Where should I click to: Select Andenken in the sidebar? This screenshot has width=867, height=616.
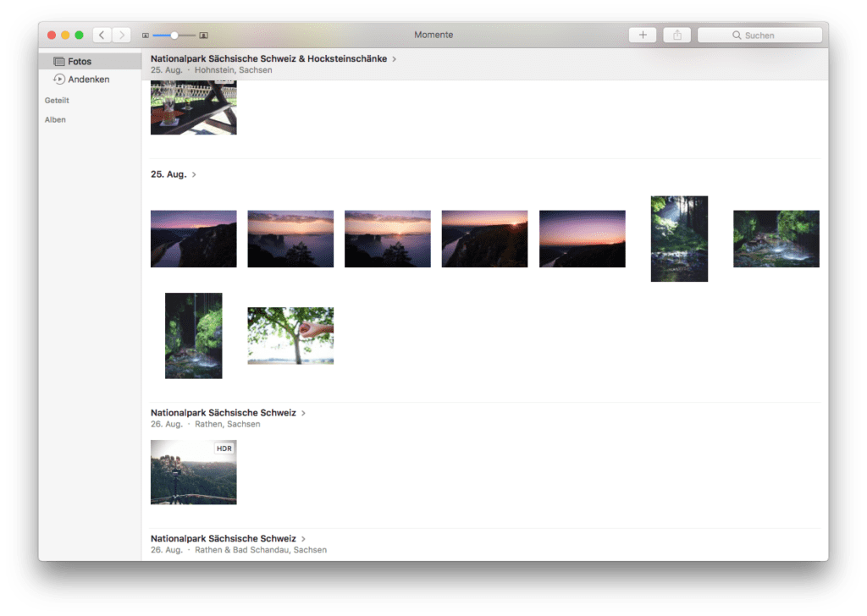coord(90,79)
